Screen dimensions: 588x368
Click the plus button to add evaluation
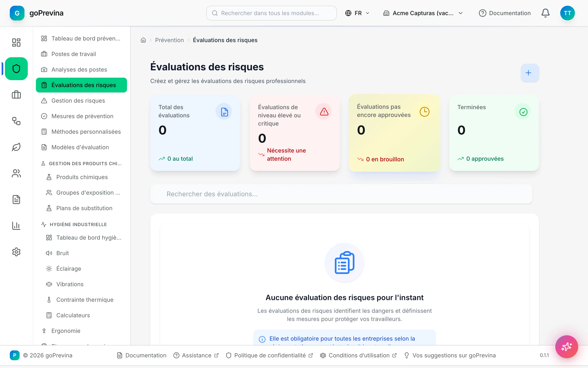(530, 73)
